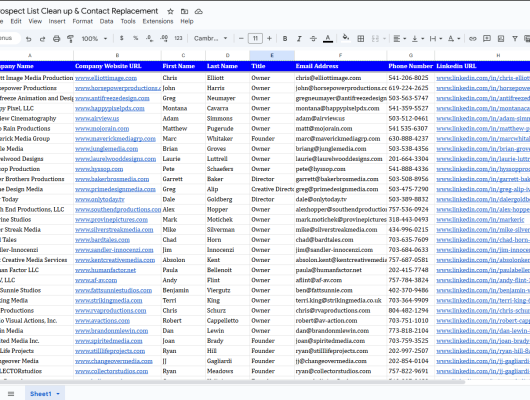Select cell with email chris@elliottimage.com
Screen dimensions: 530x400
tap(341, 78)
